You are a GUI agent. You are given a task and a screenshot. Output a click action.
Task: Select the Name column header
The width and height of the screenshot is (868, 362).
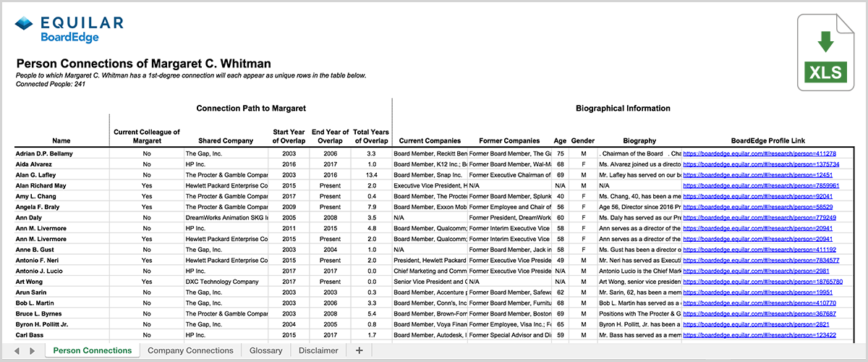tap(61, 140)
